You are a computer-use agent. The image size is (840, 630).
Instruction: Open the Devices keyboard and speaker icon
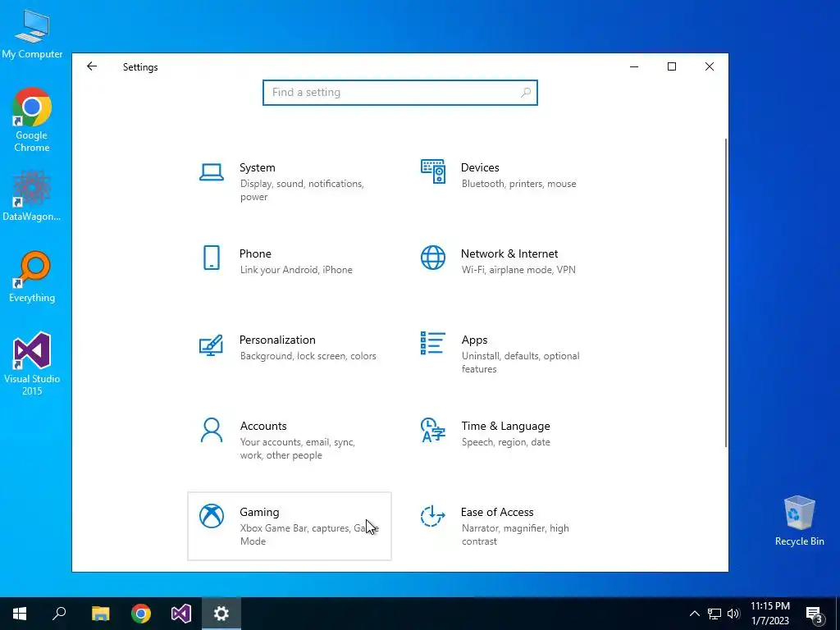pos(433,171)
